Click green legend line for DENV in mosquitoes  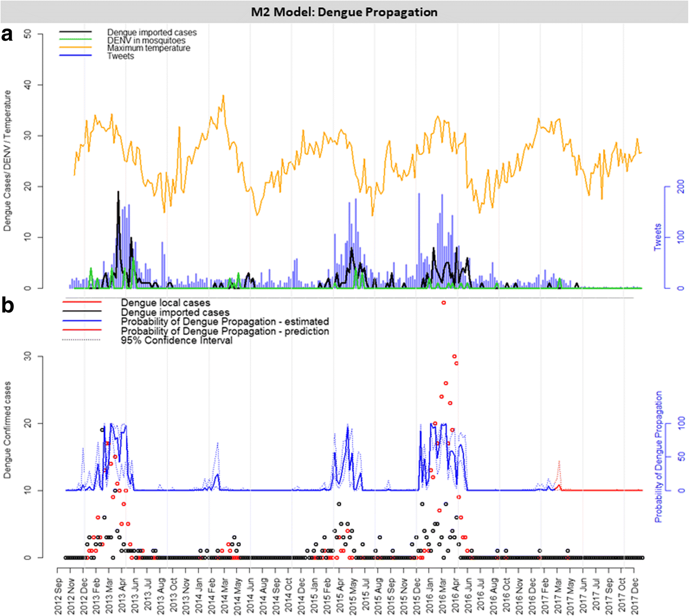pos(75,40)
